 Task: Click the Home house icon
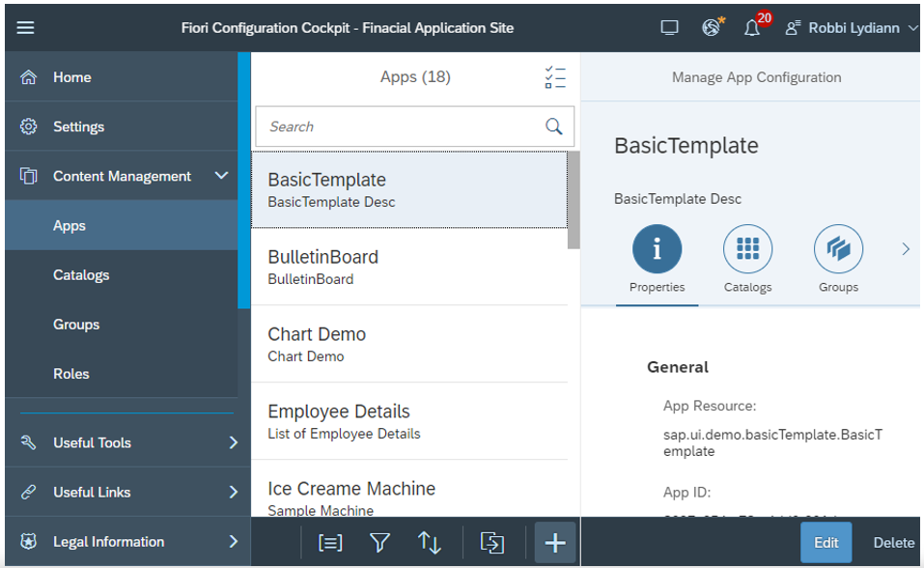(28, 77)
